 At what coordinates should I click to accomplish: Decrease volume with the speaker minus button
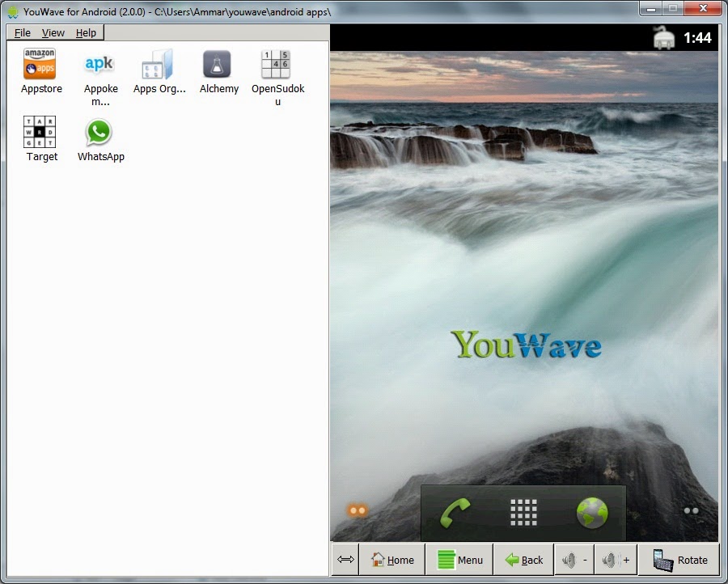[575, 560]
